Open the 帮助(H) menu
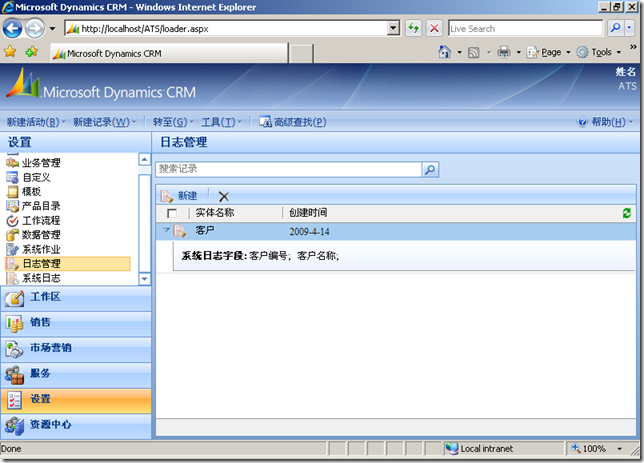Viewport: 644px width, 463px height. click(x=612, y=122)
